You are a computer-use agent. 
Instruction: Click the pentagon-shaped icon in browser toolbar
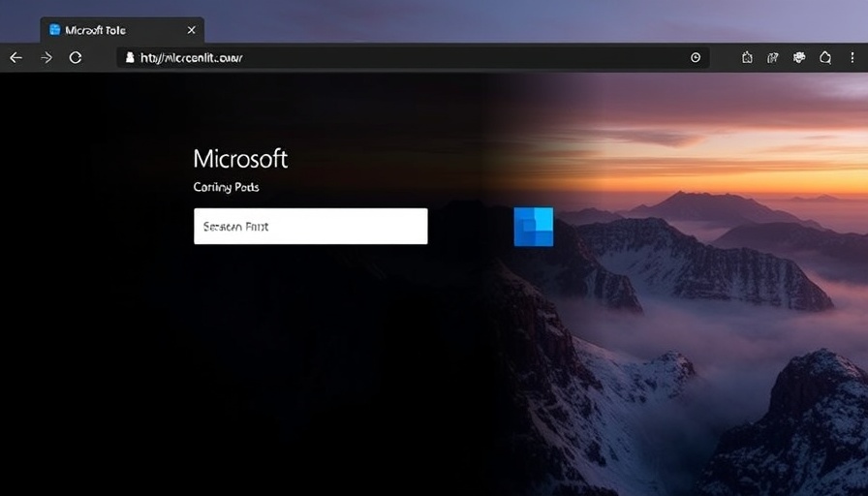(825, 57)
